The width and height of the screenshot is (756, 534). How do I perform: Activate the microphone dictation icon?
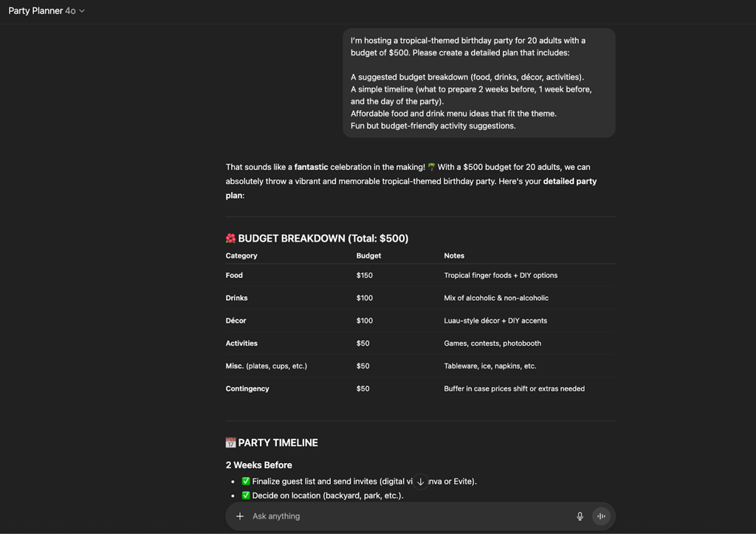(x=580, y=516)
